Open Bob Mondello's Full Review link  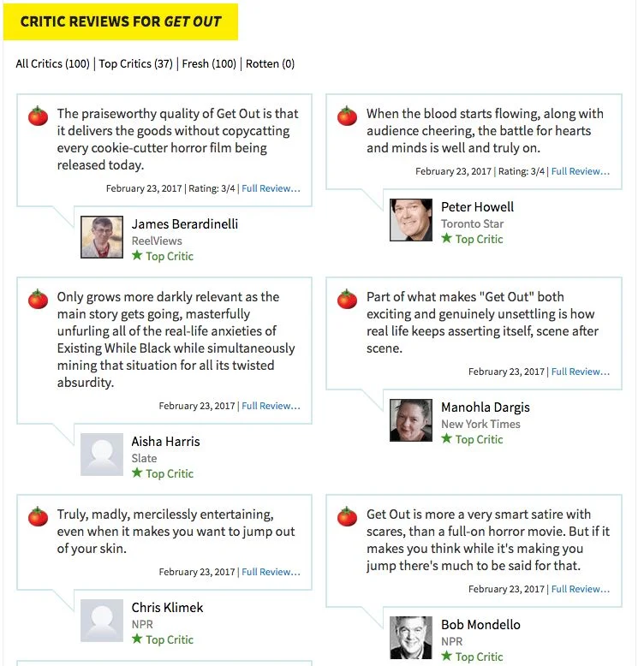point(581,589)
